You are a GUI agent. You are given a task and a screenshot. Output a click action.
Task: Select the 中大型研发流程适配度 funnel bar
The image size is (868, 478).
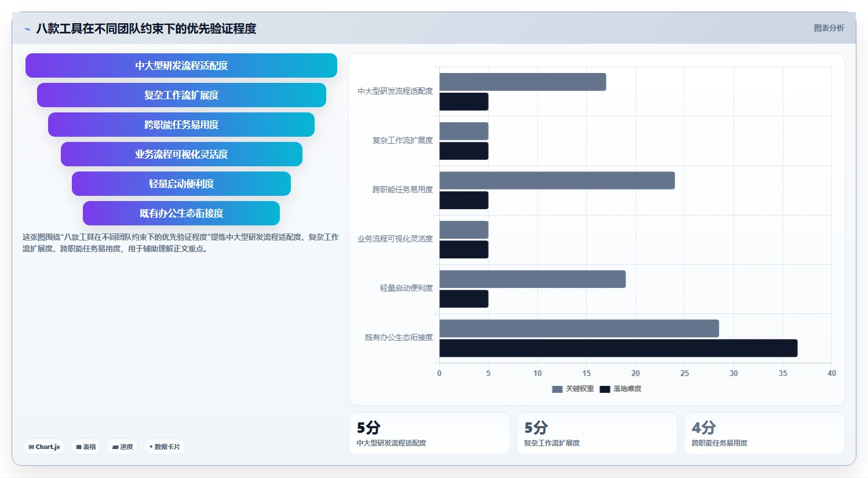click(x=181, y=65)
